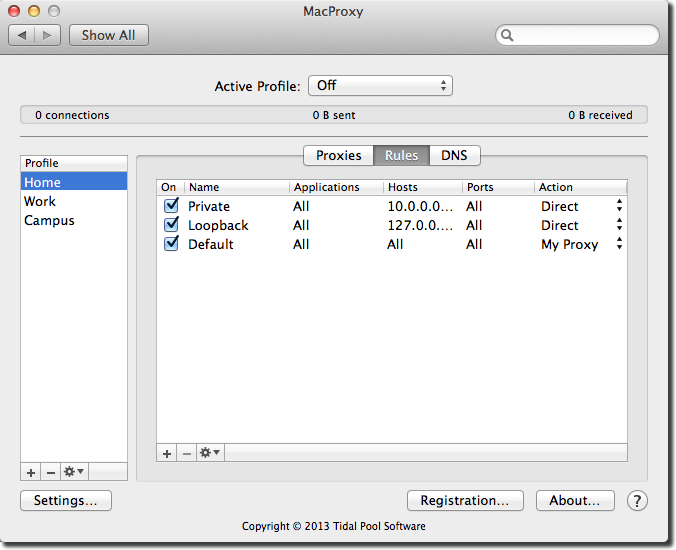Switch to the Rules tab

click(401, 155)
